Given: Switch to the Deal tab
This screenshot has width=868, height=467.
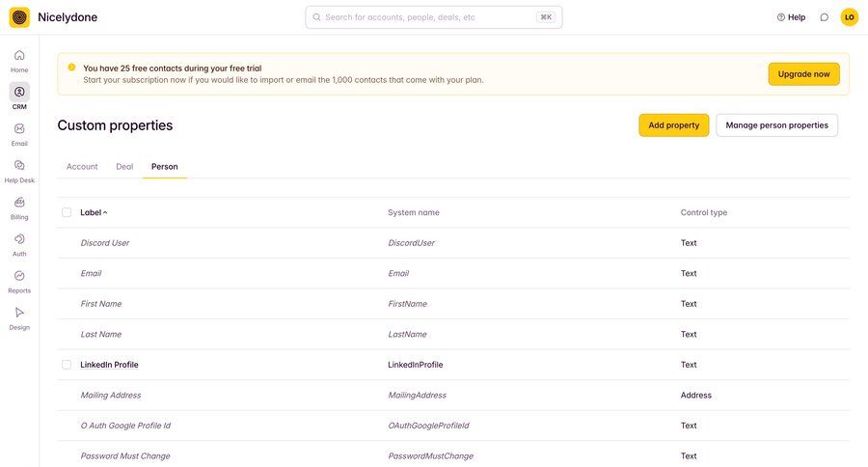Looking at the screenshot, I should [x=124, y=167].
